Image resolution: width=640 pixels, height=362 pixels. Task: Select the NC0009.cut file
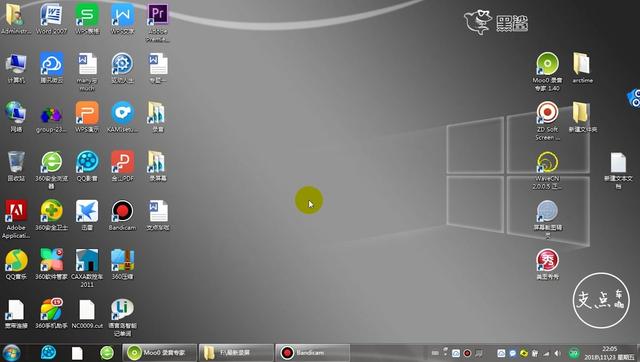click(87, 313)
